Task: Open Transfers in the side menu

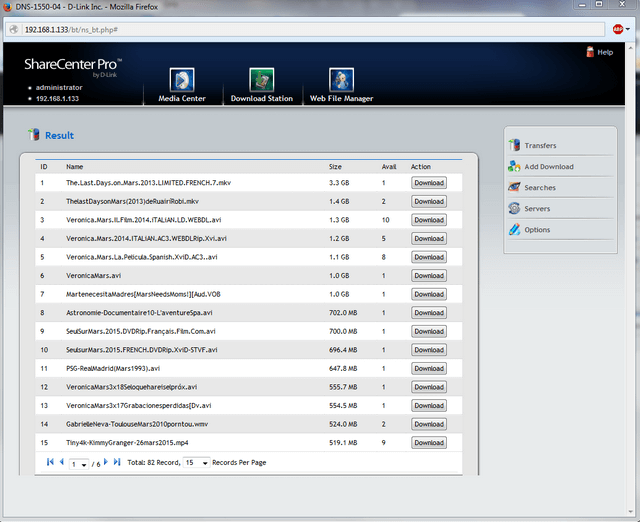Action: [540, 146]
